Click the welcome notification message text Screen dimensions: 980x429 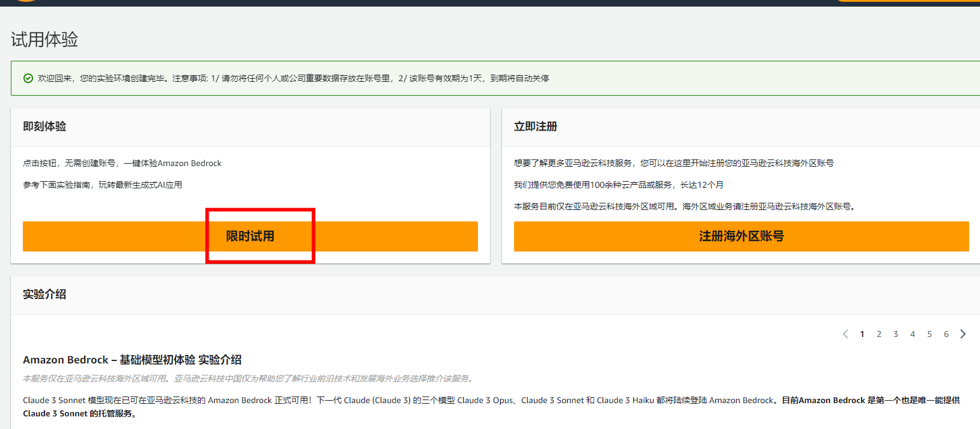[x=293, y=78]
